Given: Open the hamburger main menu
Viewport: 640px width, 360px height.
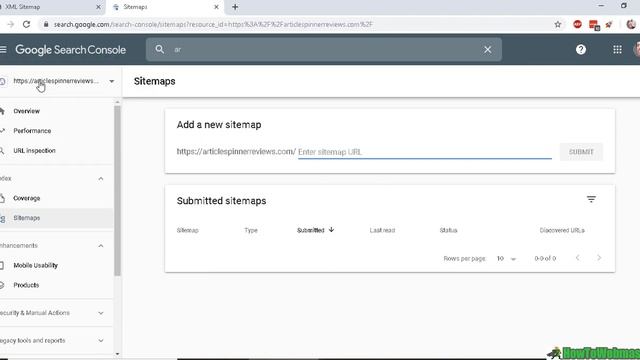Looking at the screenshot, I should pos(3,50).
